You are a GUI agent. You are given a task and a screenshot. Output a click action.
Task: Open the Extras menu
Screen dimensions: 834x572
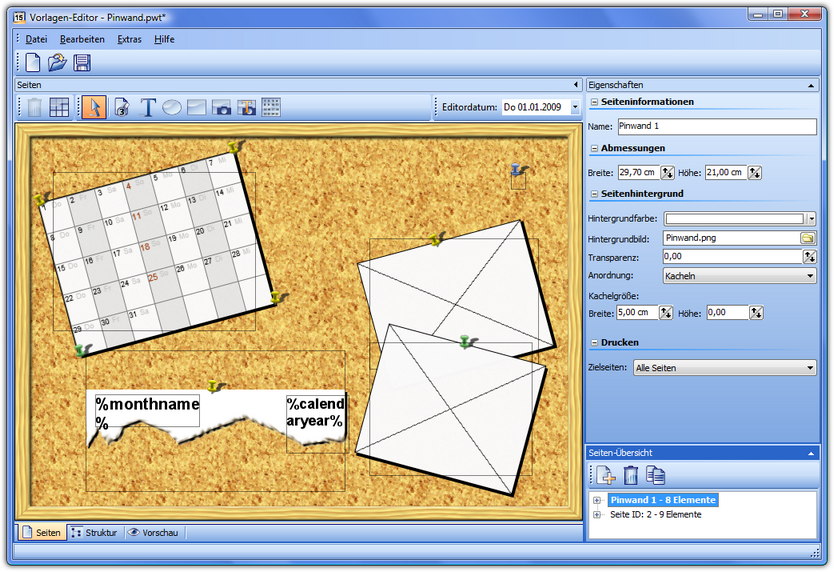pyautogui.click(x=129, y=39)
